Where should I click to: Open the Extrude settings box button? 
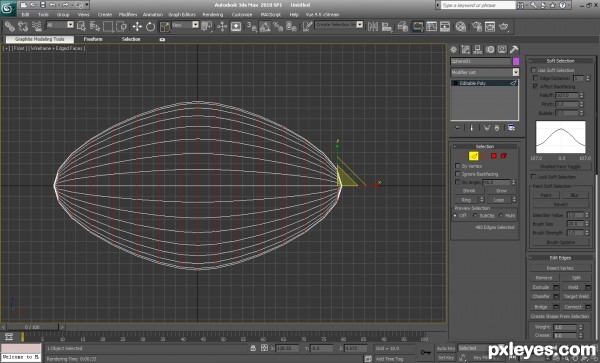pos(556,287)
